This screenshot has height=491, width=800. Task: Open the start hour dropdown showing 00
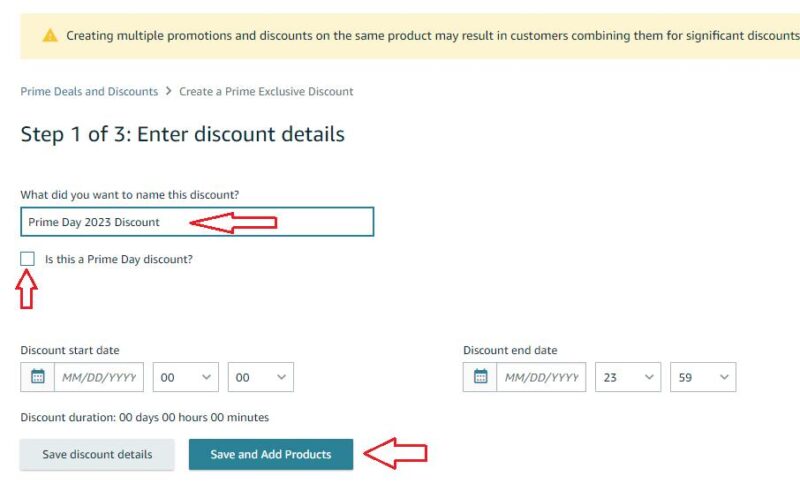coord(186,377)
